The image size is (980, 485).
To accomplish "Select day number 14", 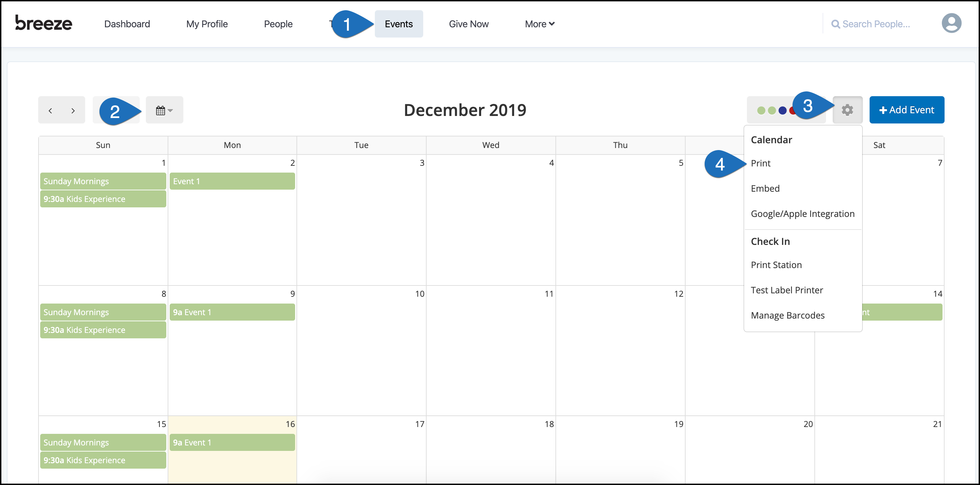I will coord(937,294).
